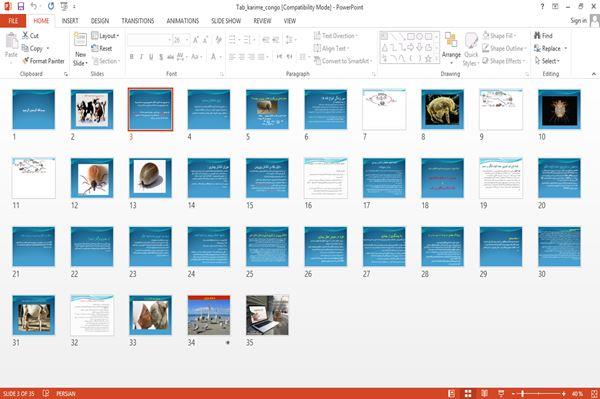Align text right

[251, 57]
